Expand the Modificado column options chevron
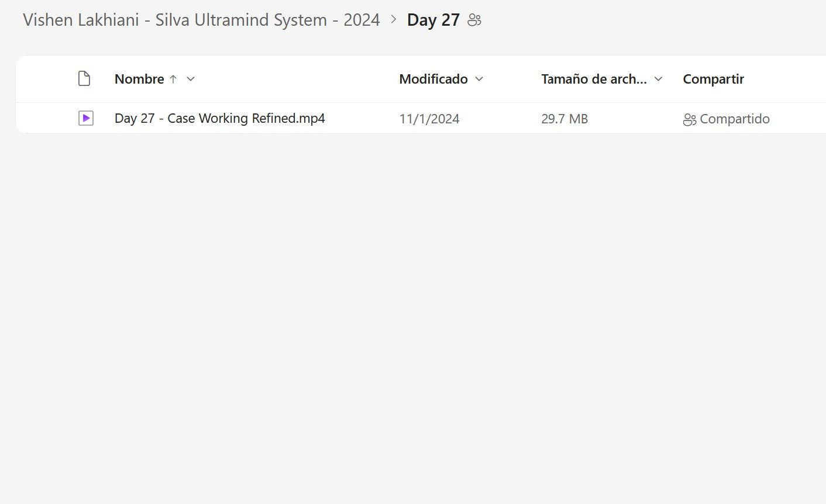The height and width of the screenshot is (504, 826). pyautogui.click(x=480, y=79)
